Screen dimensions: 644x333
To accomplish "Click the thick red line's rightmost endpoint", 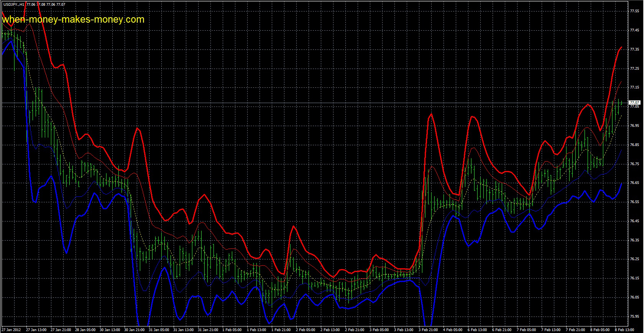I will [621, 47].
